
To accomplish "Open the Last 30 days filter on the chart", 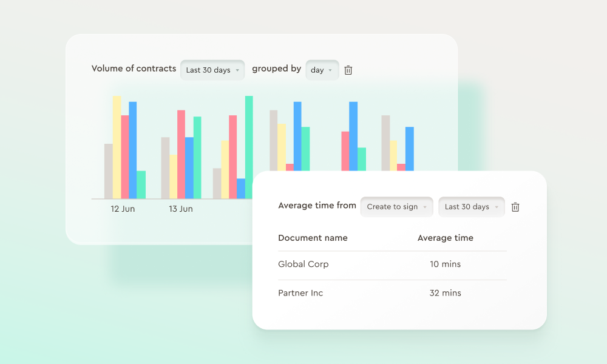I will (212, 70).
